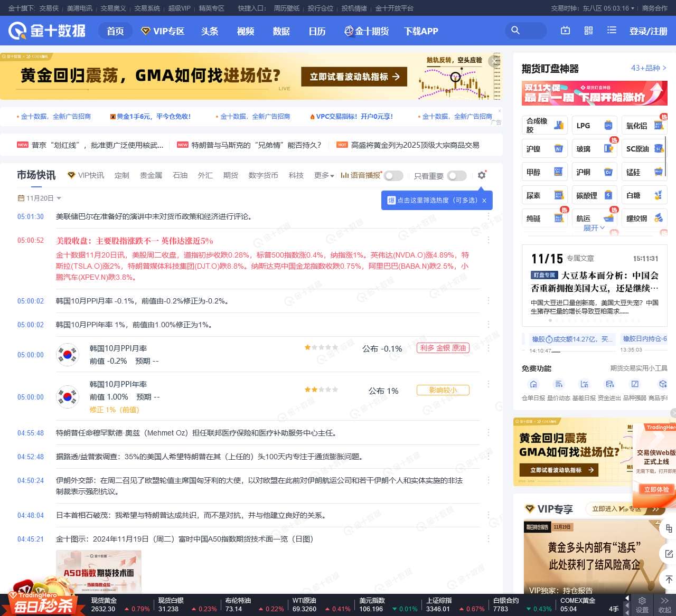Screen dimensions: 676x616
Task: Open the VIP专区 nav tab
Action: pos(163,31)
